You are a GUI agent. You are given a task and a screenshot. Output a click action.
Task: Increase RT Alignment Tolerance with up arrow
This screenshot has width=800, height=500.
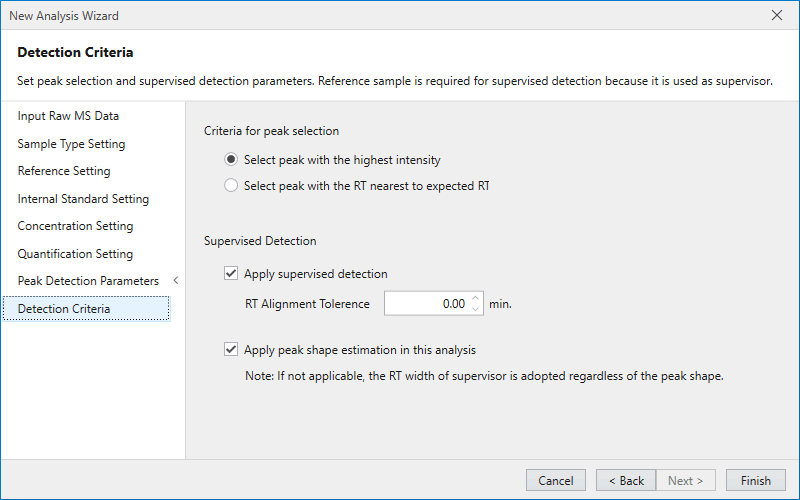(475, 298)
